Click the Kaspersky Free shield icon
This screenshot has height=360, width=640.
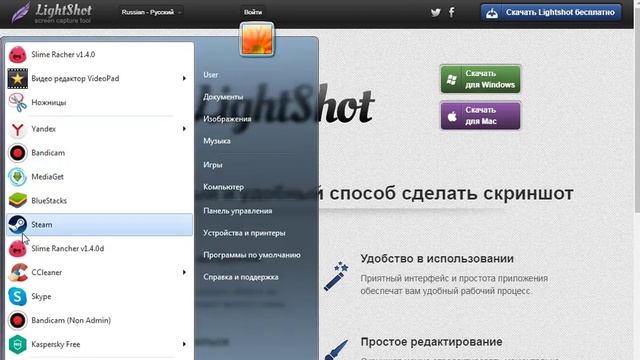[18, 344]
